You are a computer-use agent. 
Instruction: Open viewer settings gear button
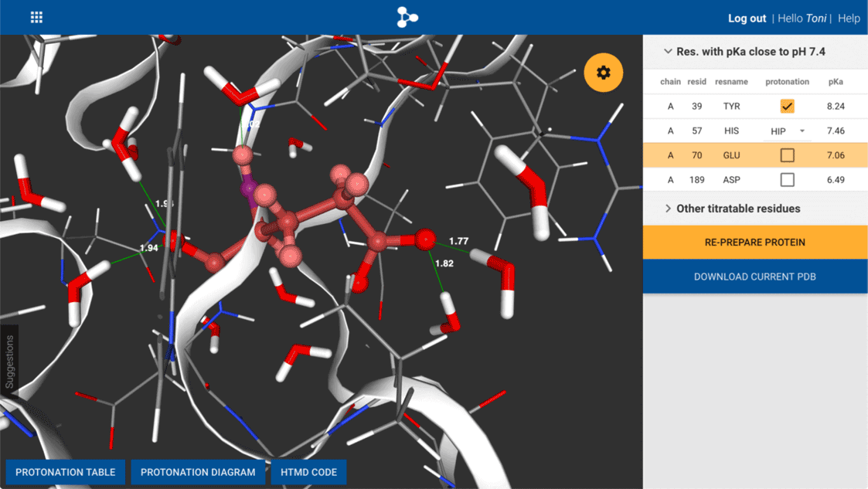point(604,73)
